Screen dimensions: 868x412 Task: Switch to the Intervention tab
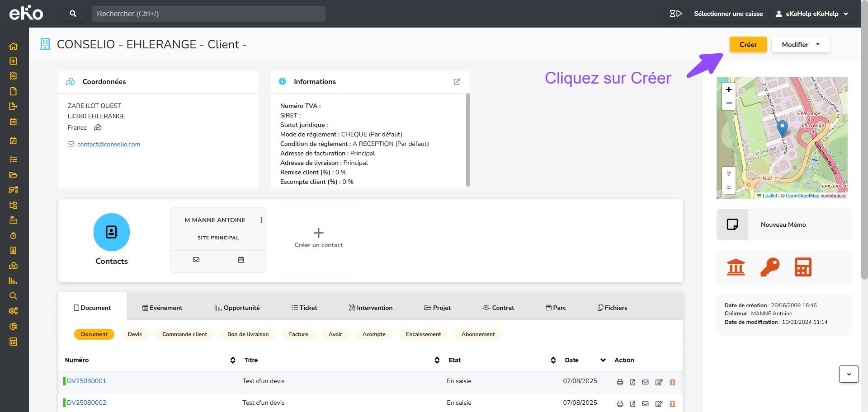pos(370,308)
